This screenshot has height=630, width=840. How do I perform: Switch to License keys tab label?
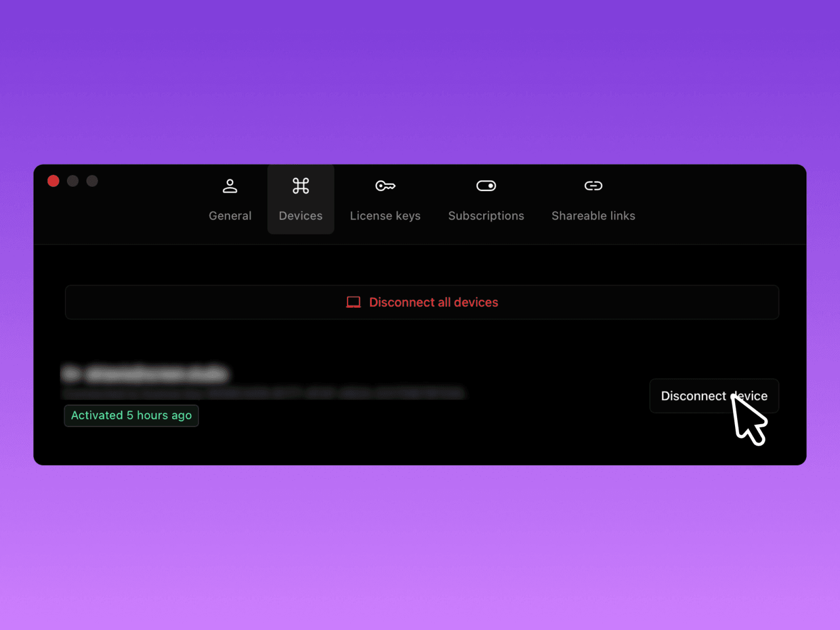385,216
